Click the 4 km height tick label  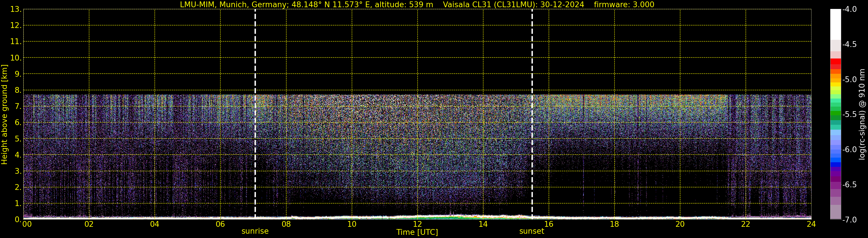tap(18, 155)
